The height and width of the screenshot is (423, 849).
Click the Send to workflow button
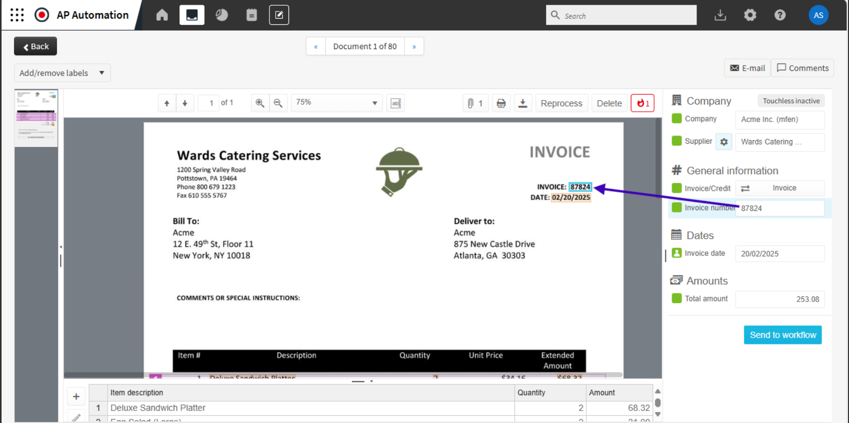coord(782,335)
